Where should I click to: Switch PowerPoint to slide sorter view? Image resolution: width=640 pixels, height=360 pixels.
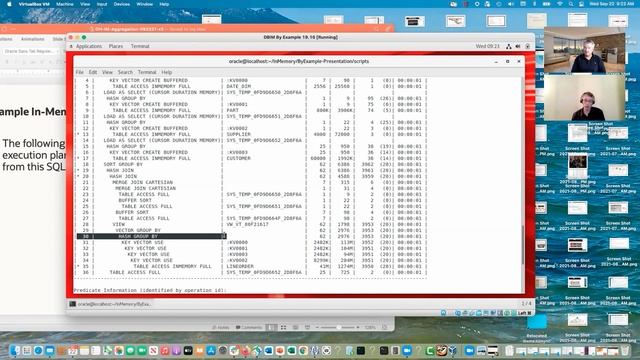coord(283,327)
